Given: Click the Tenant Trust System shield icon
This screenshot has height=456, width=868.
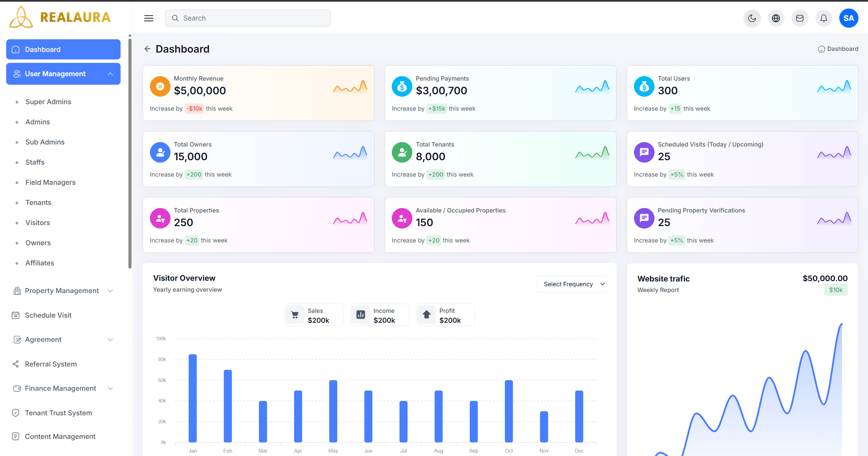Looking at the screenshot, I should pyautogui.click(x=16, y=413).
